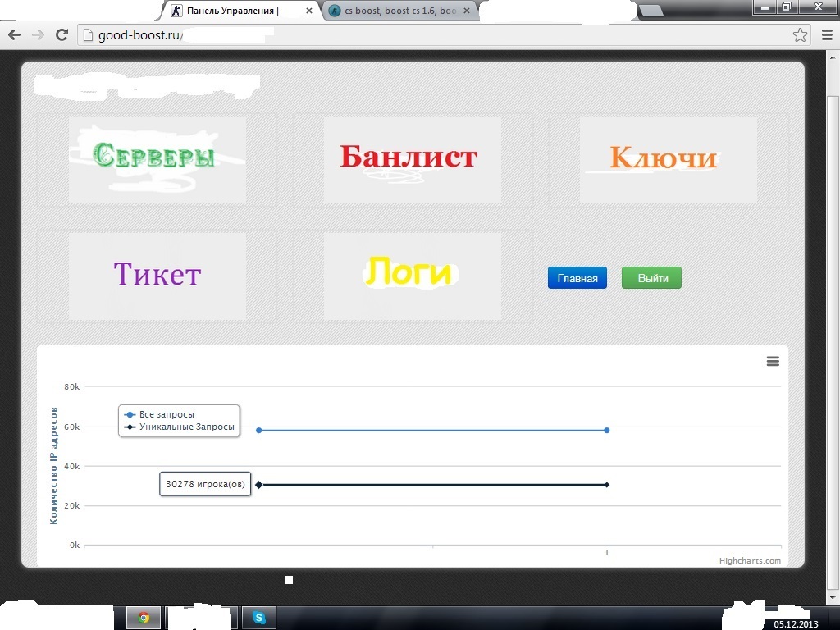Close the Панель Управления tab

point(309,11)
